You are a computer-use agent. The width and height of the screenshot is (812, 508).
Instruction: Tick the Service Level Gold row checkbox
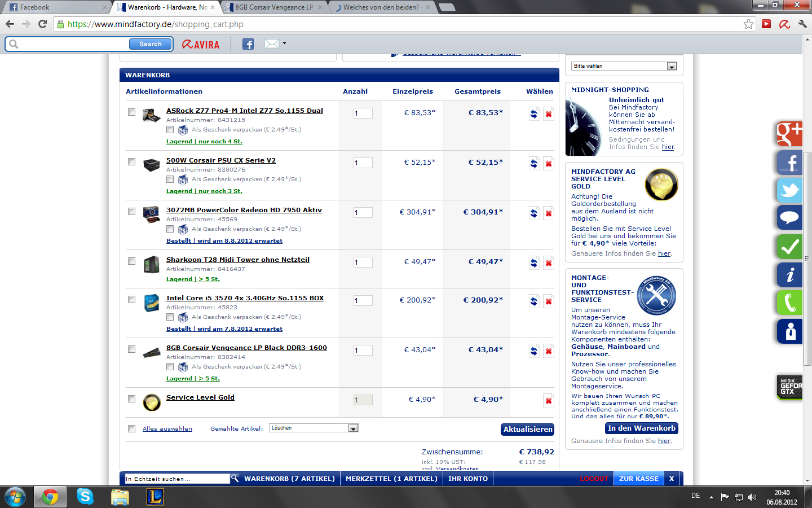click(131, 399)
